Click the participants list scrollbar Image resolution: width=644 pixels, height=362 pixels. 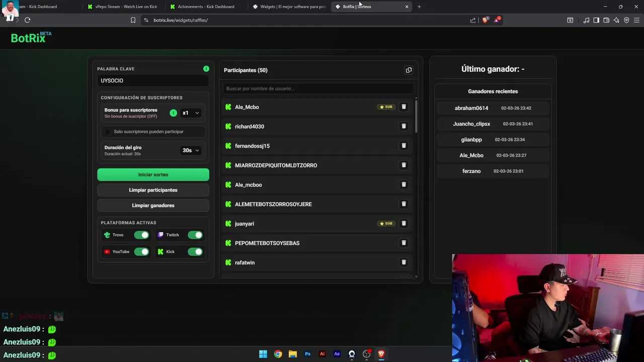[416, 117]
